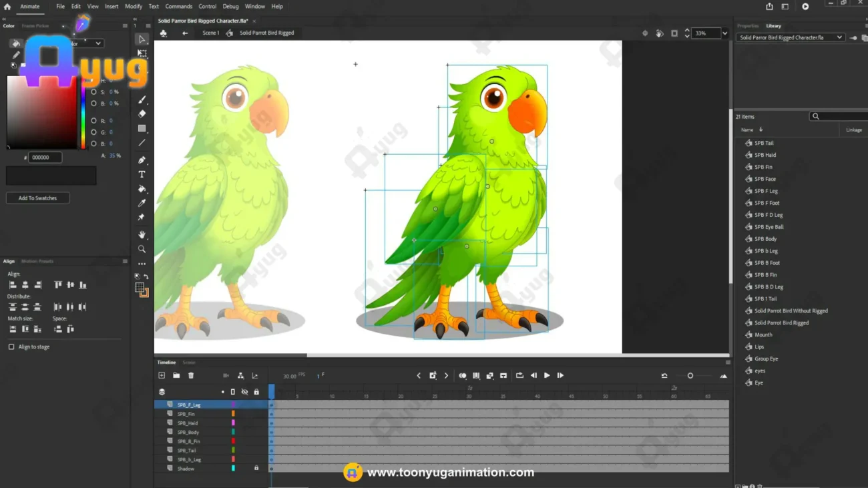The image size is (868, 488).
Task: Choose the Paint Bucket tool
Action: [142, 189]
